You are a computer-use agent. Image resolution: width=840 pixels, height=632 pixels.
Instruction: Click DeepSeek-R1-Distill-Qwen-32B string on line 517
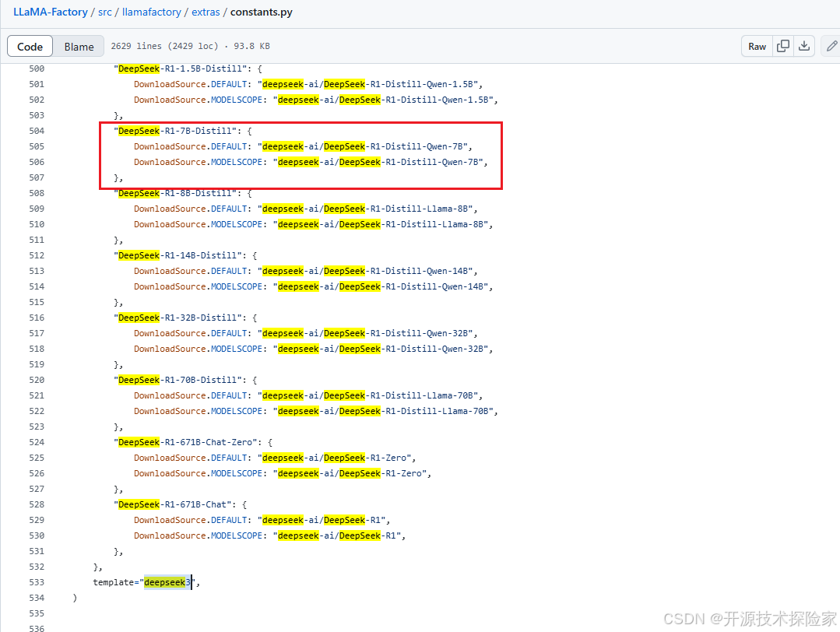pyautogui.click(x=365, y=333)
